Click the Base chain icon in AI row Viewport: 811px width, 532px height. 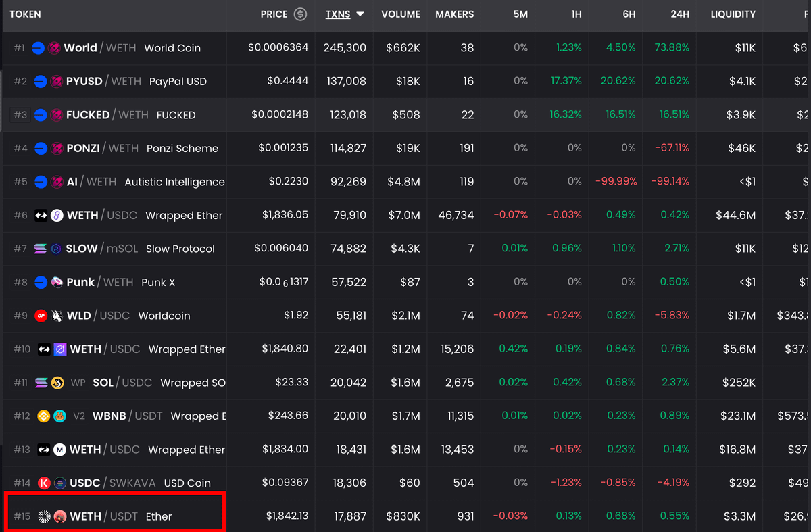coord(41,182)
